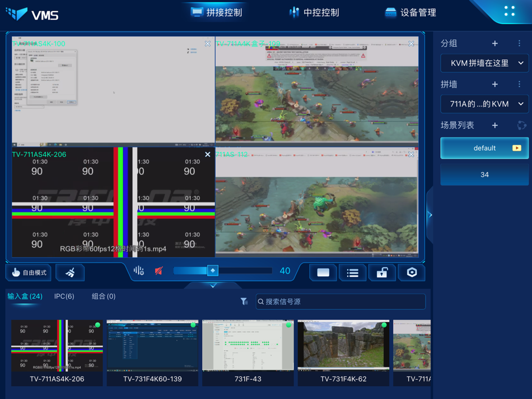Expand the 711A的...的KVM dropdown
The height and width of the screenshot is (399, 532).
(484, 104)
